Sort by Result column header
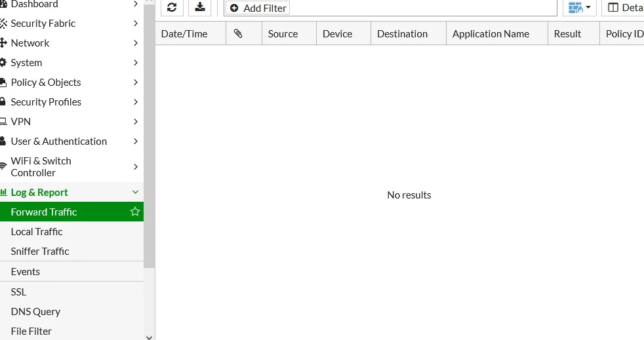644x340 pixels. 574,33
